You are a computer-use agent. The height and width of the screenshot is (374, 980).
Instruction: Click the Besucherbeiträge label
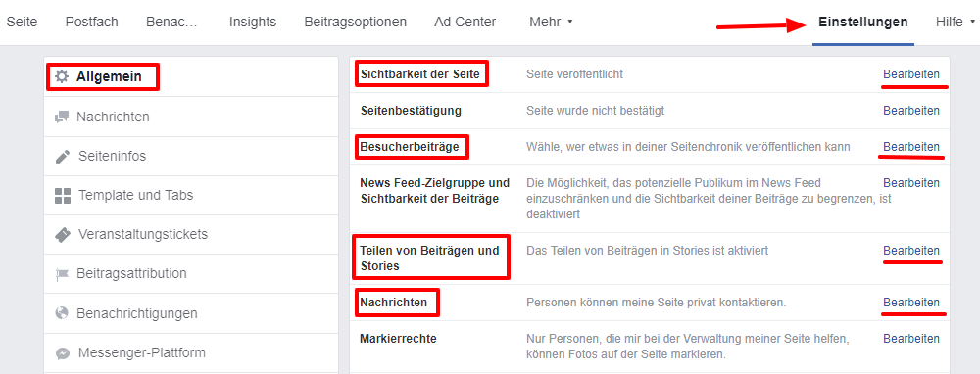pyautogui.click(x=410, y=147)
